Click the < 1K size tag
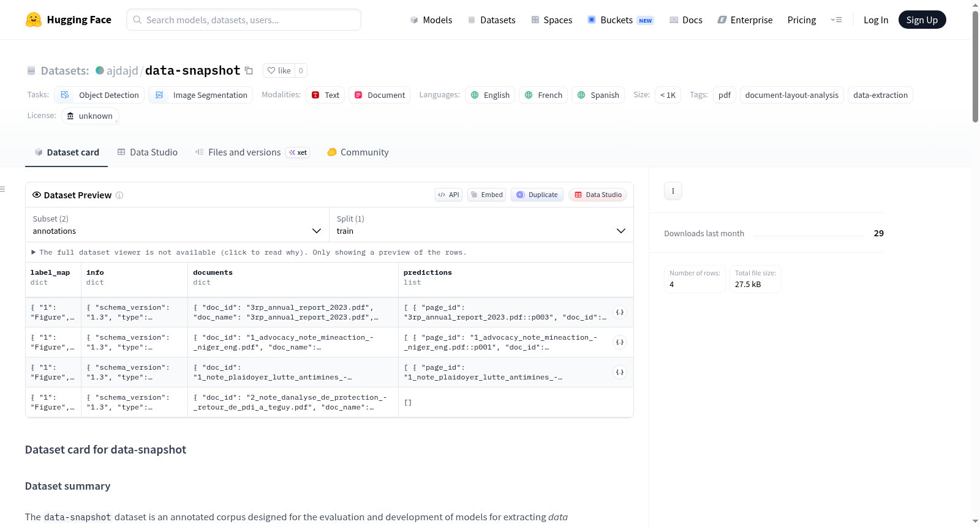Image resolution: width=980 pixels, height=527 pixels. [668, 95]
